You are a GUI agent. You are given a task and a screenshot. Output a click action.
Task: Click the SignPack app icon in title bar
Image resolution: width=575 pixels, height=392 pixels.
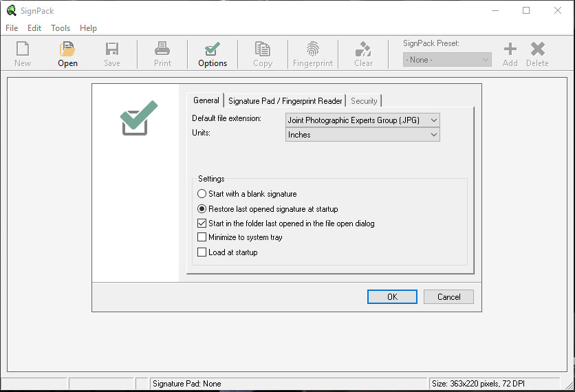point(12,10)
